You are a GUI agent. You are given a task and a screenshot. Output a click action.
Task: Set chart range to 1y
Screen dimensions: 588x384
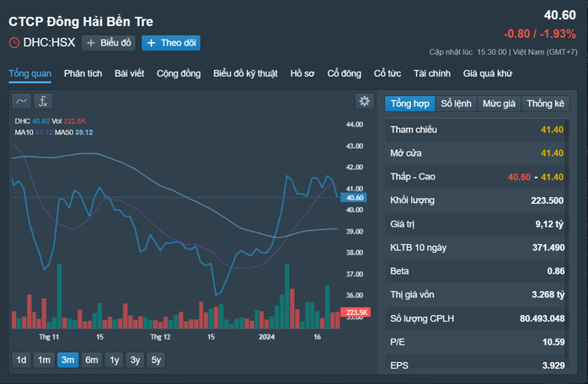[114, 360]
